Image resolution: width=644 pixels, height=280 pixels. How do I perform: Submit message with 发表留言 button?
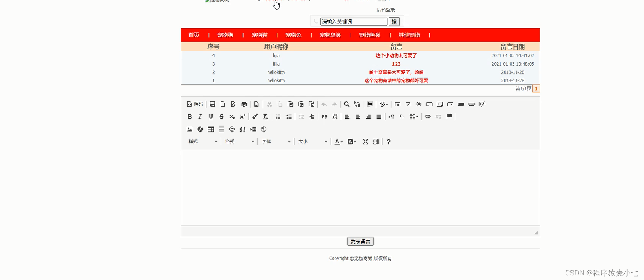360,241
